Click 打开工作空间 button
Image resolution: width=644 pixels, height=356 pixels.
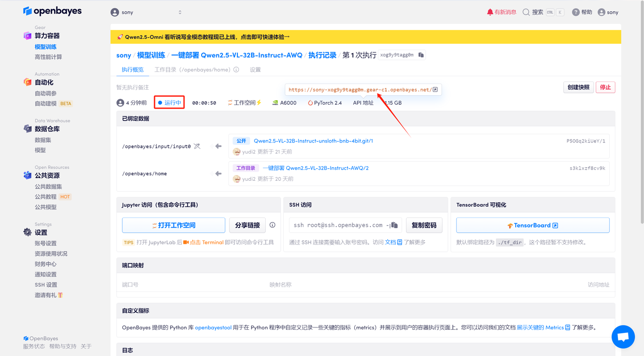174,226
